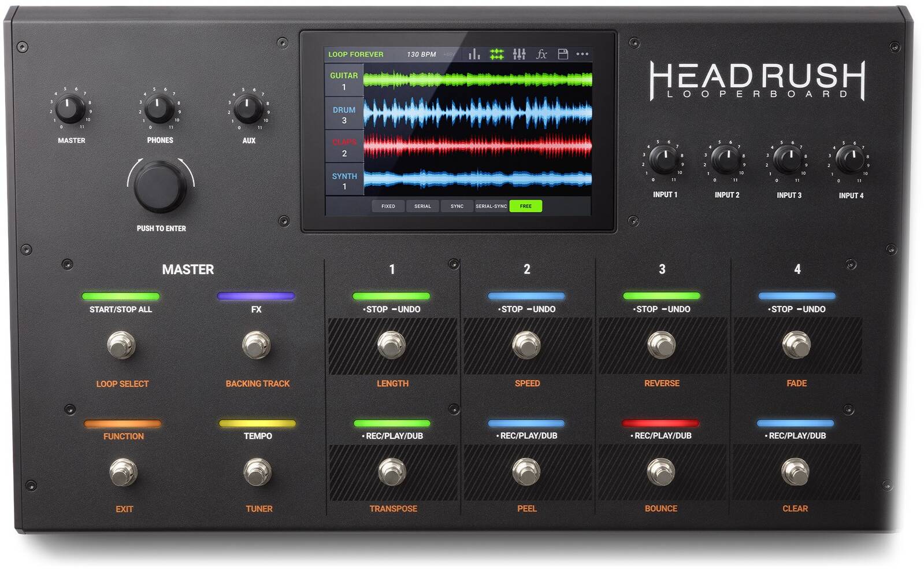
Task: Hit track 3 REC/PLAY/DUB footswitch
Action: pos(661,471)
